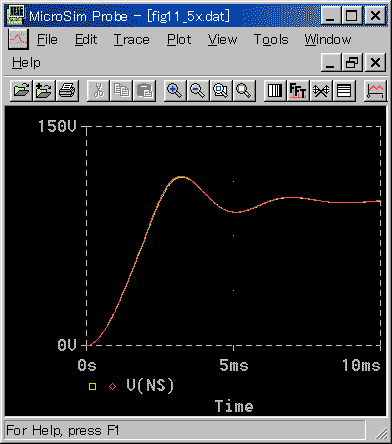This screenshot has width=392, height=444.
Task: Click the Probe document icon beside File
Action: coord(18,39)
